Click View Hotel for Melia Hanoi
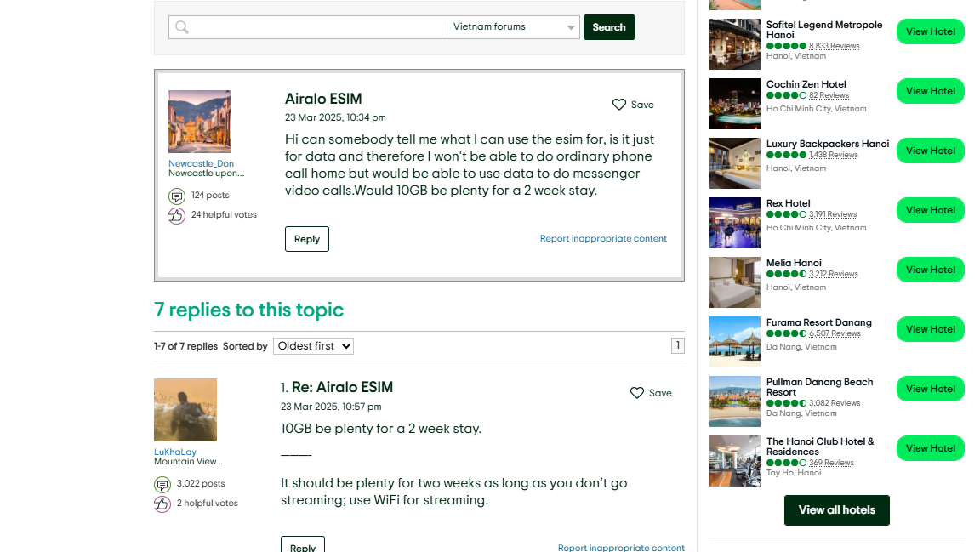The width and height of the screenshot is (980, 552). 931,270
